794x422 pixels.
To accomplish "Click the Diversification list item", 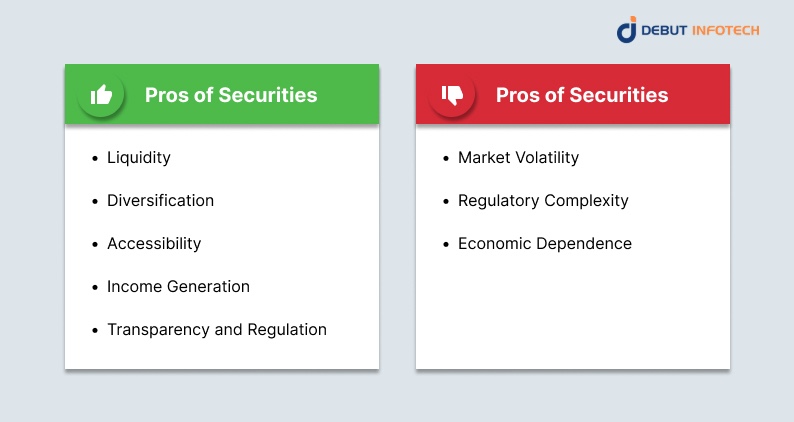I will (160, 201).
